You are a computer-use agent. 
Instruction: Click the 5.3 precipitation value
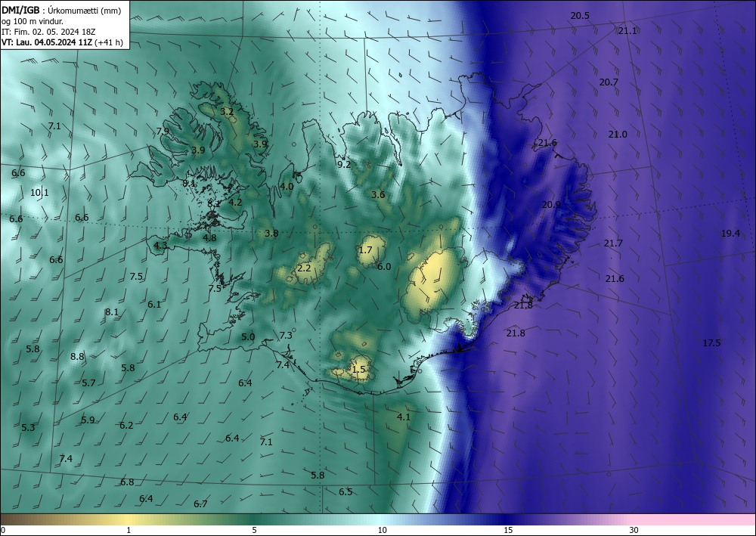pyautogui.click(x=29, y=428)
